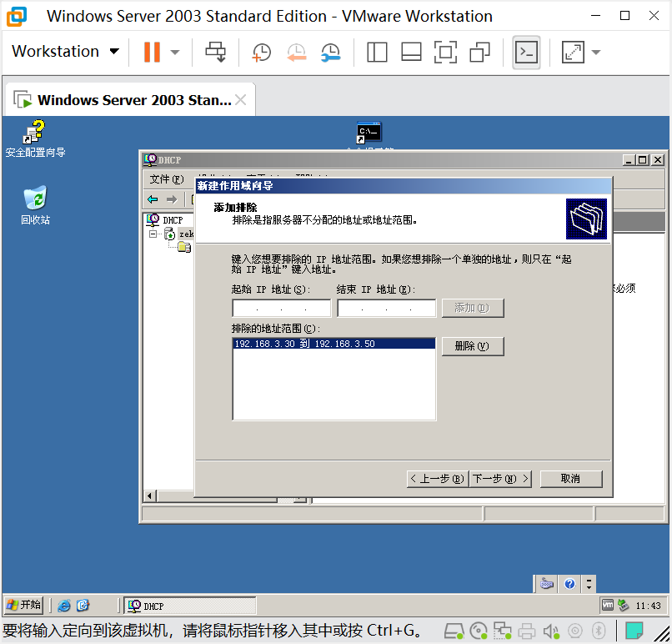Select the command prompt desktop shortcut
The height and width of the screenshot is (644, 672).
point(369,133)
